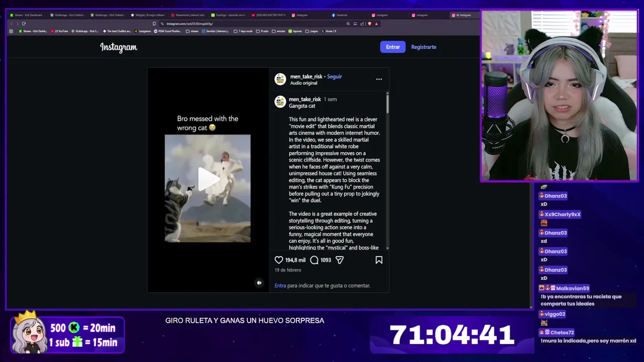The width and height of the screenshot is (644, 362).
Task: Expand the stream bookmark folder
Action: coord(192,31)
